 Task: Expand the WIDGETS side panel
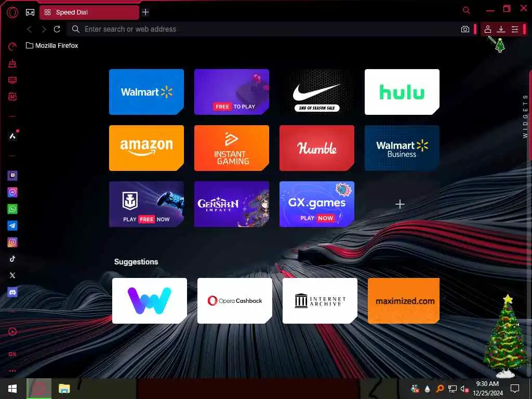pyautogui.click(x=525, y=116)
